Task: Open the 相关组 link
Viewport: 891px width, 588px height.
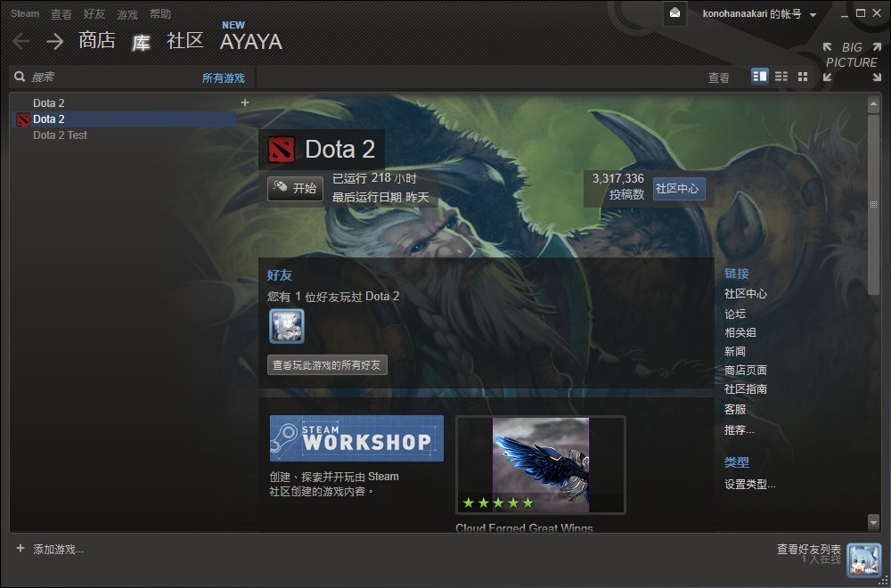Action: pos(740,332)
